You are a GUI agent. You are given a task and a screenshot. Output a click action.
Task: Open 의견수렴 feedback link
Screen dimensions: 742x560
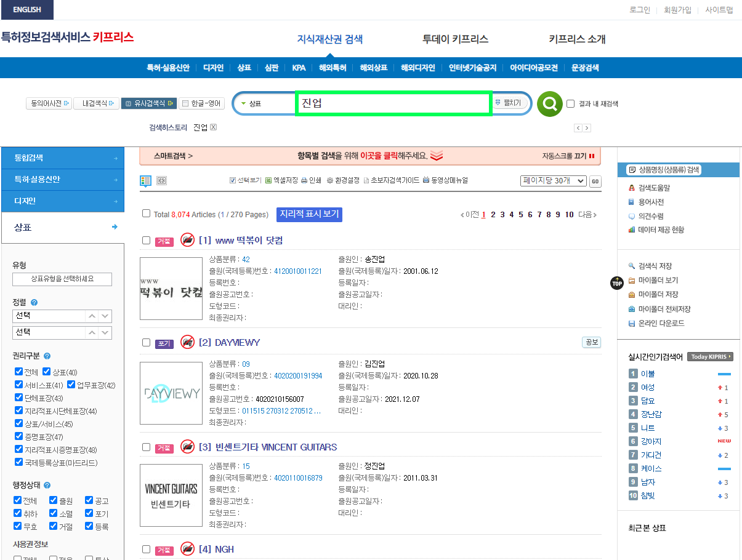point(646,216)
